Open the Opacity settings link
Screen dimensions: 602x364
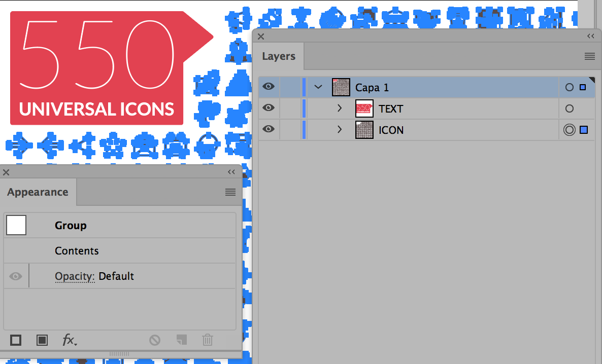click(x=75, y=276)
